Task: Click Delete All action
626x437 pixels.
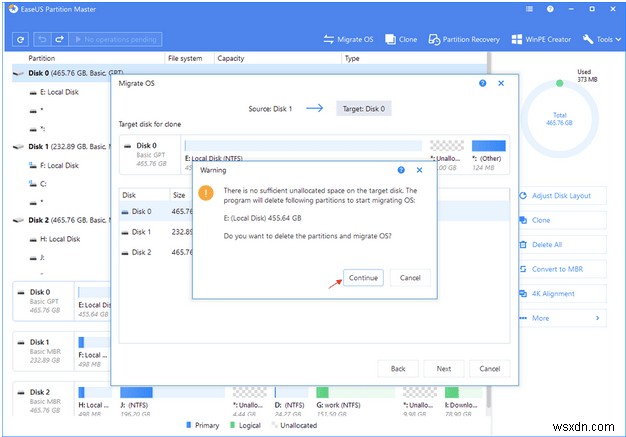Action: pos(562,245)
